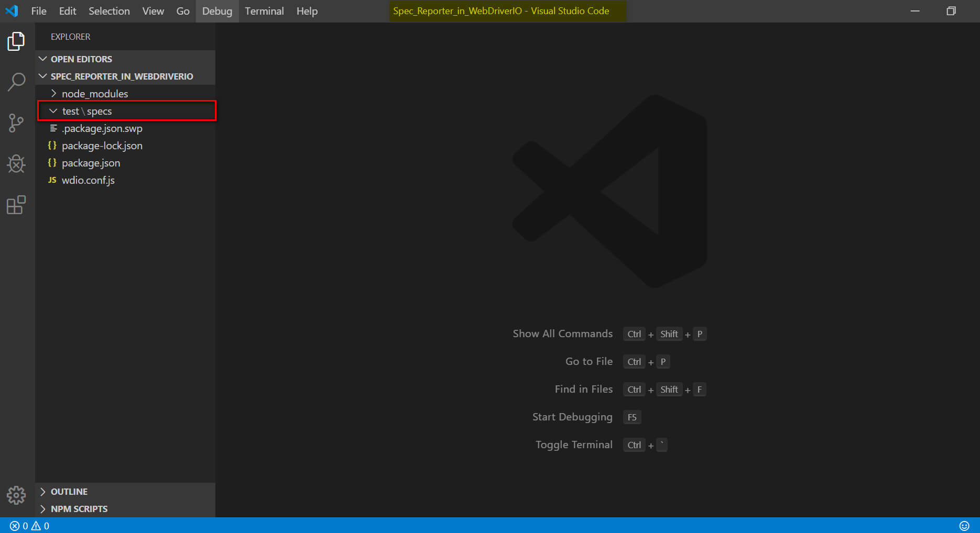Click the Show All Commands label
The height and width of the screenshot is (533, 980).
[x=562, y=334]
